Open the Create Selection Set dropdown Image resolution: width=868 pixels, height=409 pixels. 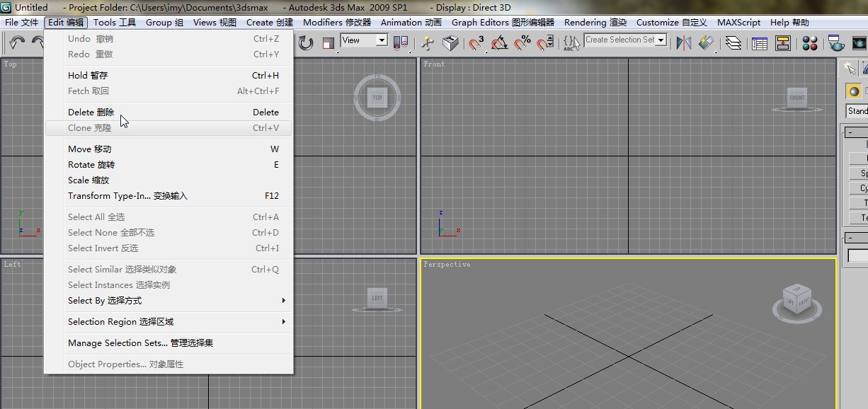click(662, 40)
